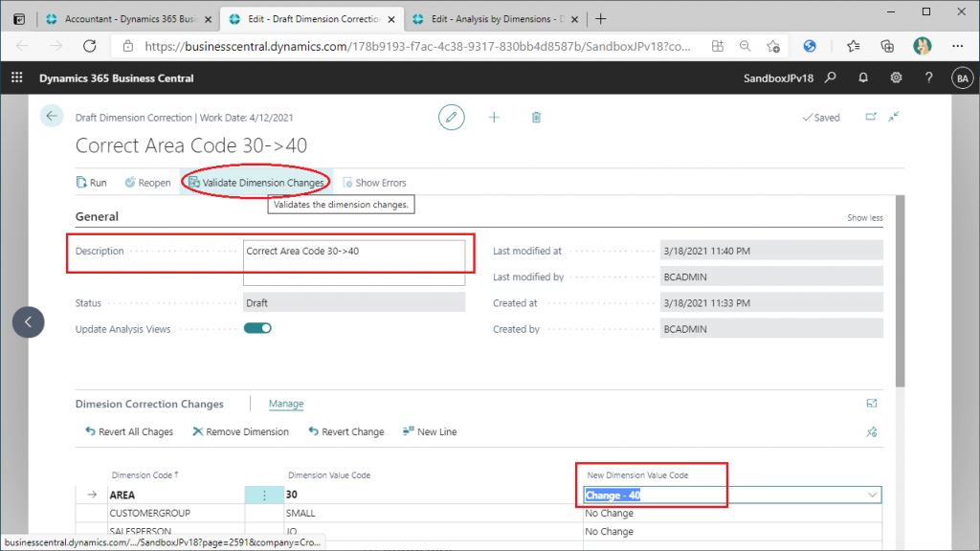
Task: Click the SMALL dimension value cell
Action: pos(434,513)
